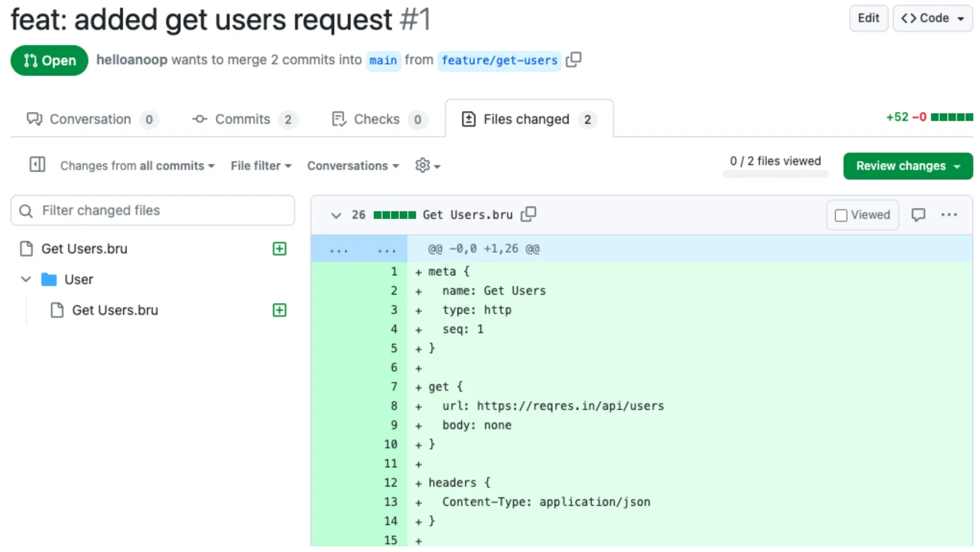Image resolution: width=980 pixels, height=552 pixels.
Task: Copy the feature/get-users branch name icon
Action: coord(574,60)
